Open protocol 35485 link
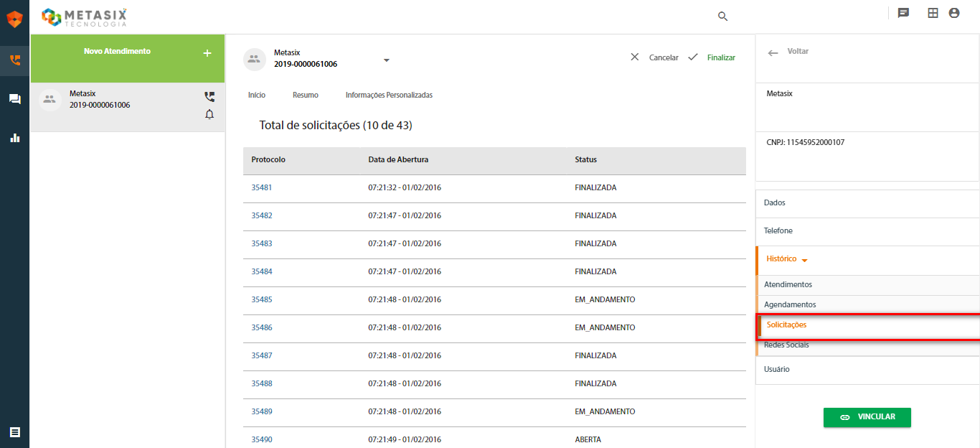Viewport: 980px width, 448px height. pos(262,299)
